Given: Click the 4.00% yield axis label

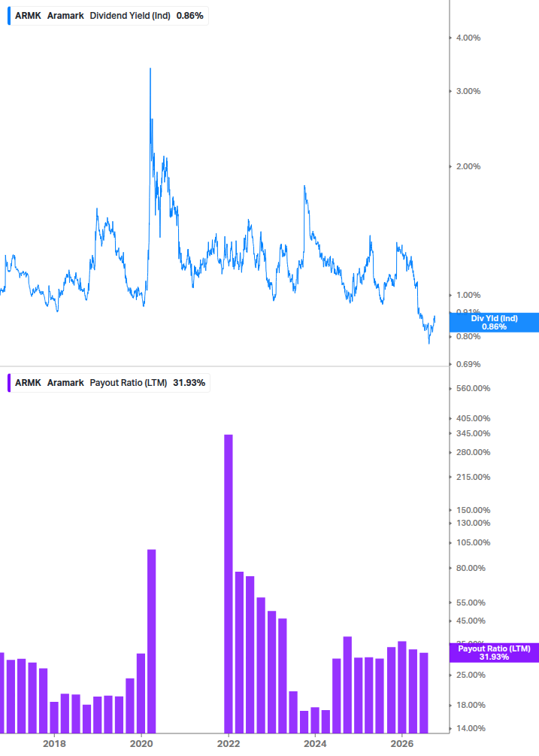Looking at the screenshot, I should [x=468, y=38].
